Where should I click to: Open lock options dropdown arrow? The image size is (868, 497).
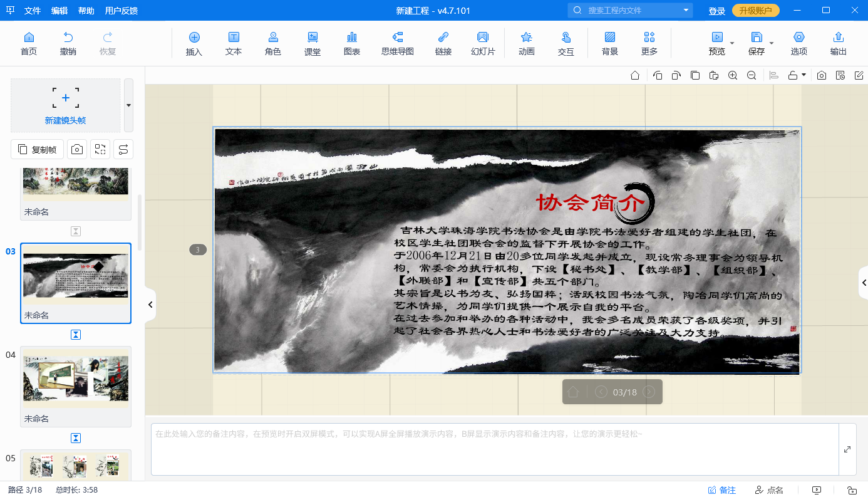coord(803,75)
